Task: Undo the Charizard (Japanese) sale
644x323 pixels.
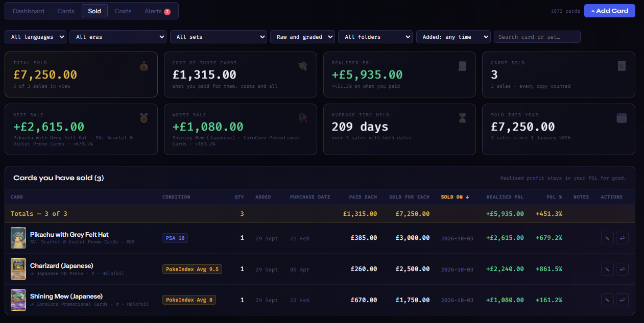Action: [x=622, y=269]
